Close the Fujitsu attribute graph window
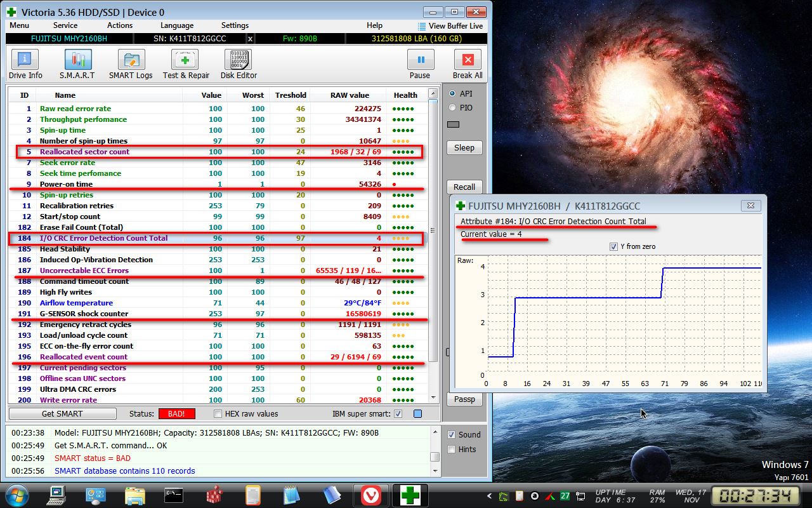 pyautogui.click(x=750, y=206)
